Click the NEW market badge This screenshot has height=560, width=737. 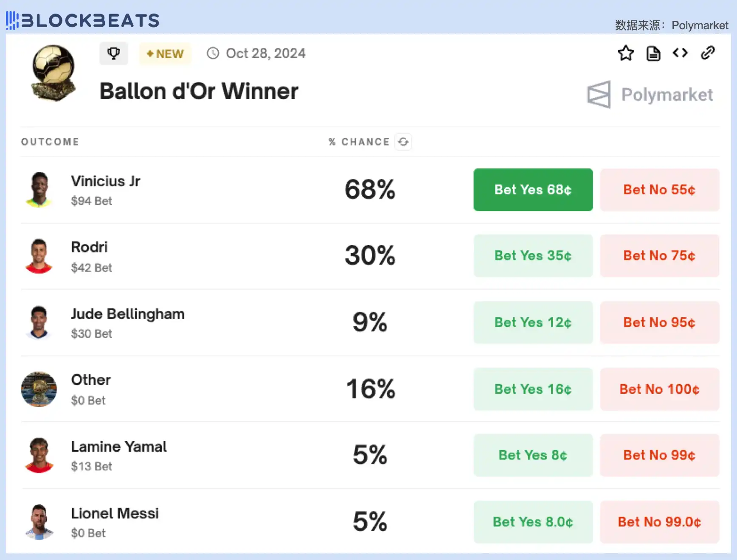[165, 54]
